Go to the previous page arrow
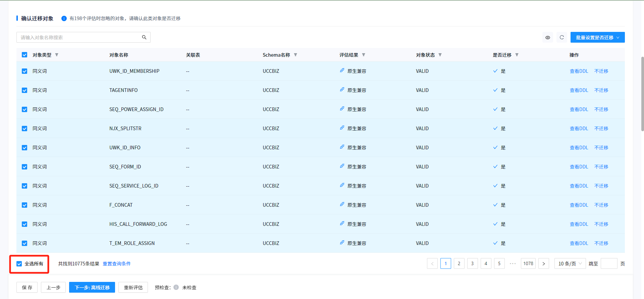 [x=432, y=263]
